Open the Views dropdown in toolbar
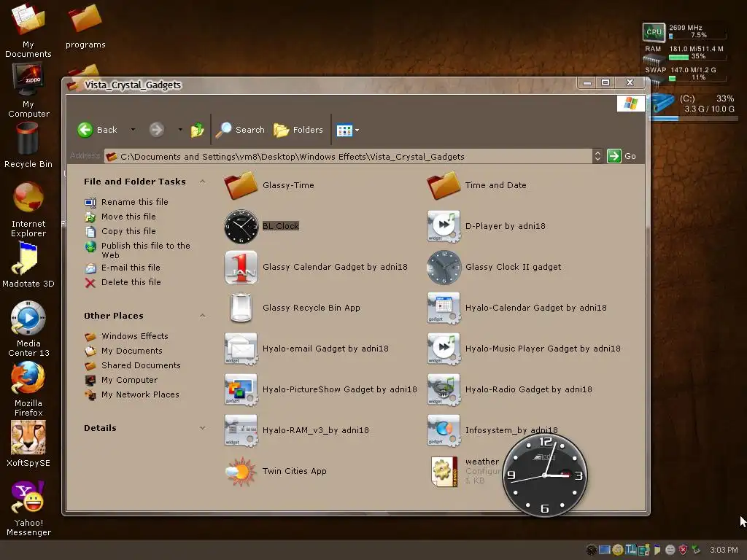 click(348, 130)
